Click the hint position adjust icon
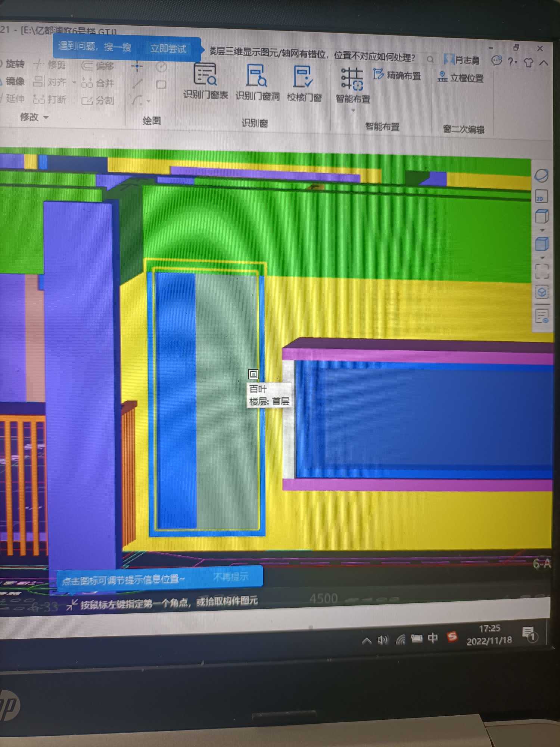 click(x=71, y=604)
